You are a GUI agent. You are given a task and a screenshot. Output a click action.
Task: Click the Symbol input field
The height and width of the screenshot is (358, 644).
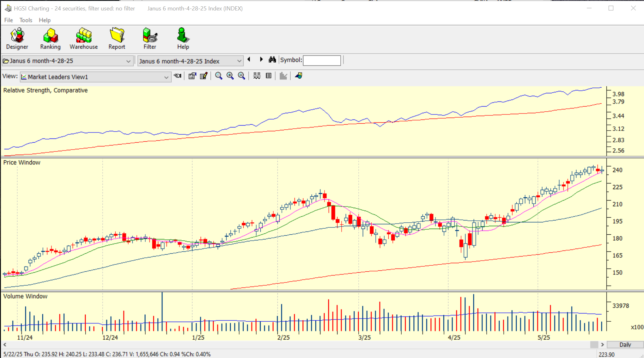point(322,60)
